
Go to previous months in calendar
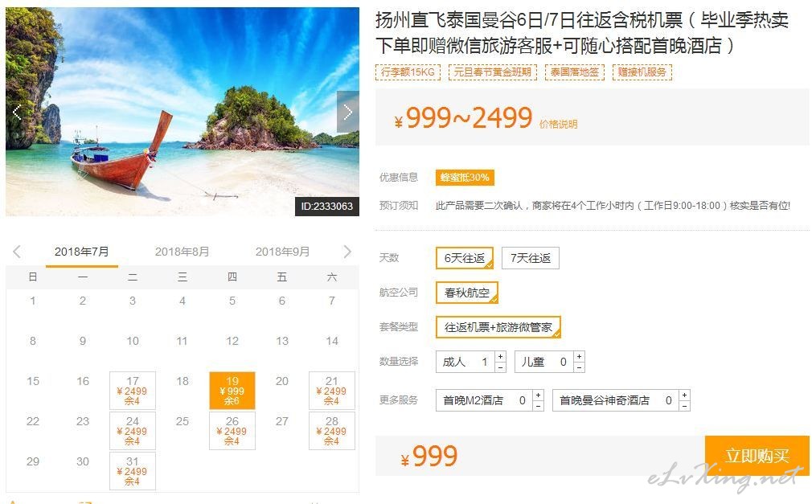tap(17, 252)
